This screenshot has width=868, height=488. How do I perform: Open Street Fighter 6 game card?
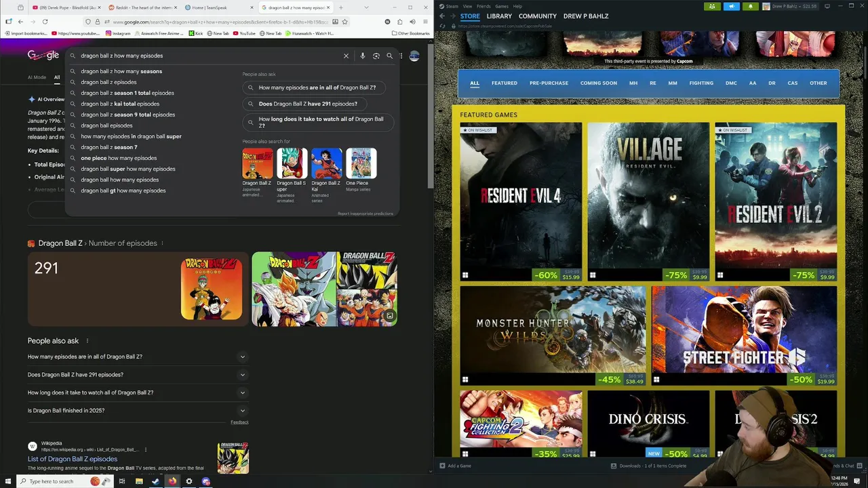click(x=744, y=335)
